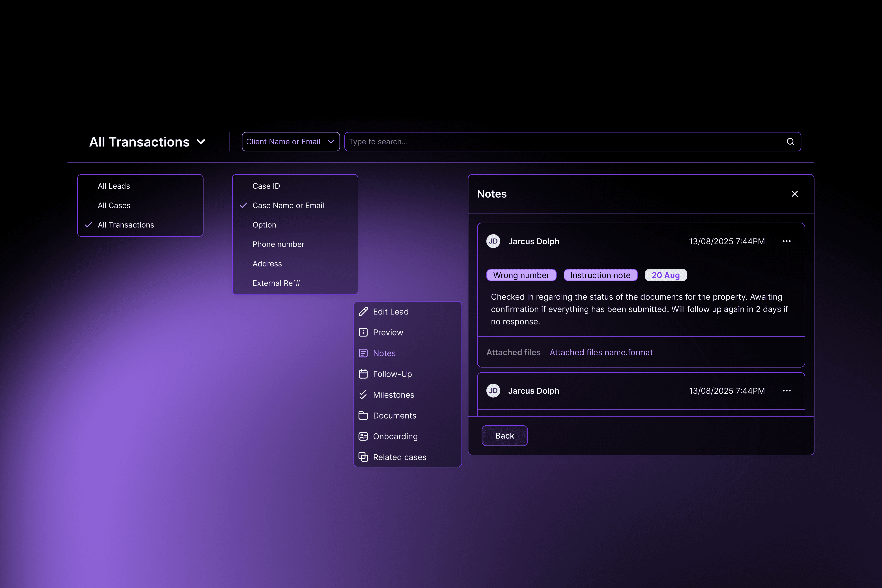Open Notes from the context menu
This screenshot has height=588, width=882.
tap(384, 353)
